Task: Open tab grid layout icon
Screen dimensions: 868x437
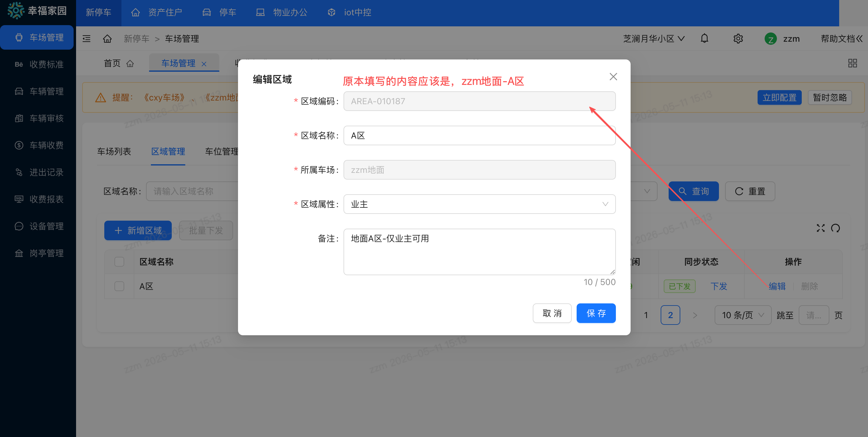Action: [852, 63]
